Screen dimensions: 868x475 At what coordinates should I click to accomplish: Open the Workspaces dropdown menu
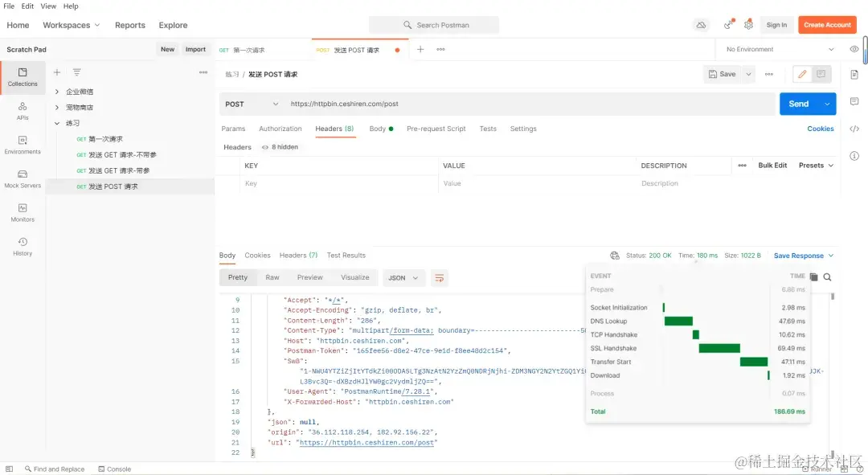point(72,25)
